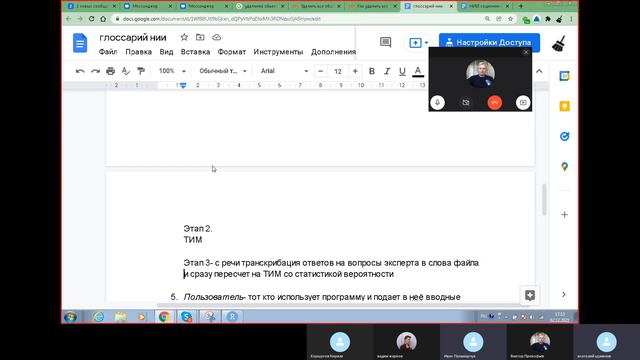Open the Дополнения menu
This screenshot has height=360, width=640.
pyautogui.click(x=333, y=52)
